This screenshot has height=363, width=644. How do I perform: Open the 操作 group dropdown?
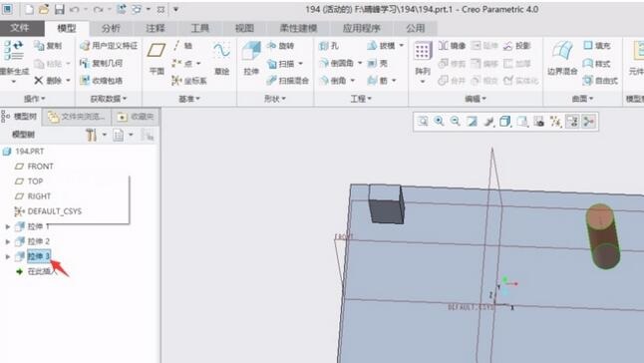(35, 99)
